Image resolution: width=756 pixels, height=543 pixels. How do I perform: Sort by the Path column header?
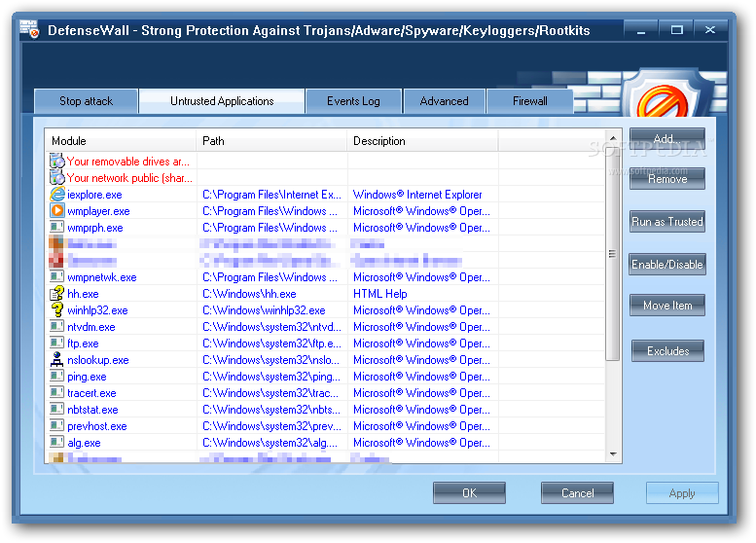271,141
